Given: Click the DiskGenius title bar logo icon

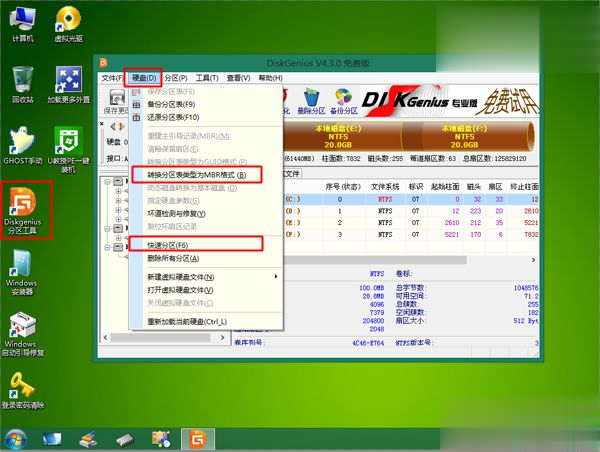Looking at the screenshot, I should [103, 63].
